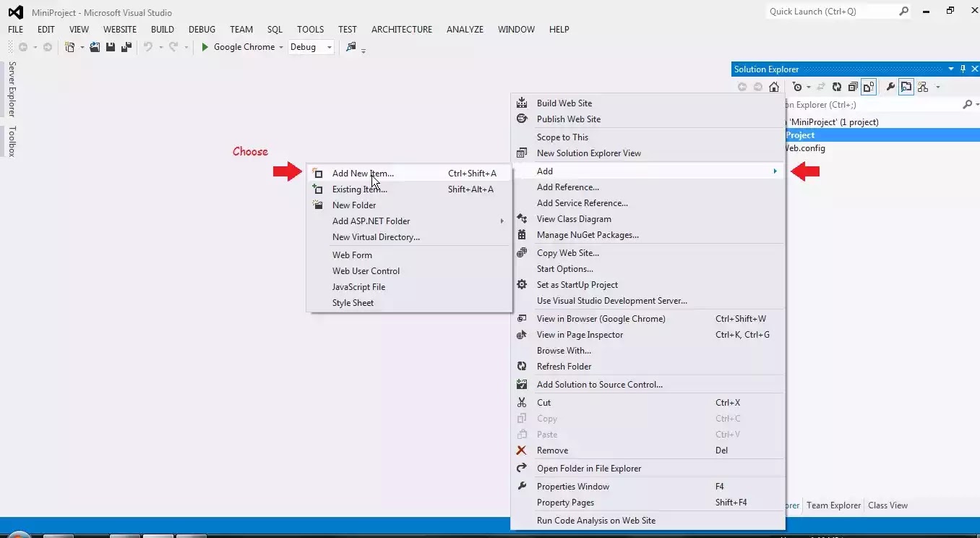Open Solution Explorer window position dropdown
Screen dimensions: 980x538
950,69
